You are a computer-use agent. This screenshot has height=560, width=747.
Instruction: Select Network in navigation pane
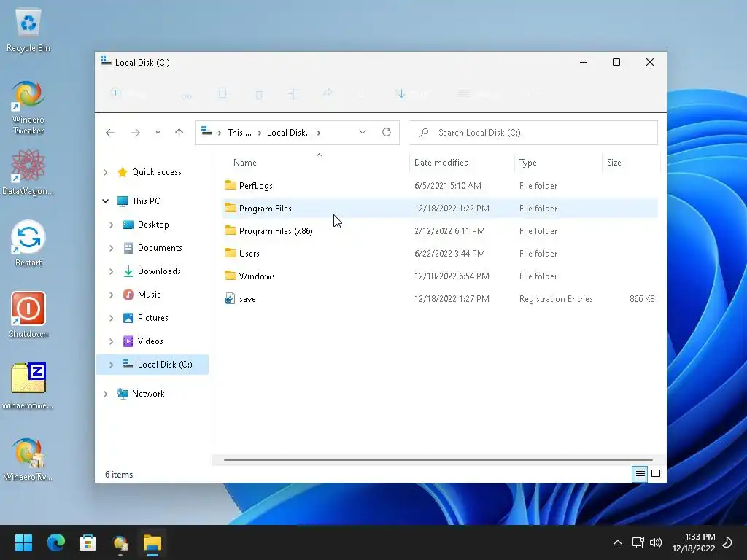(x=148, y=394)
